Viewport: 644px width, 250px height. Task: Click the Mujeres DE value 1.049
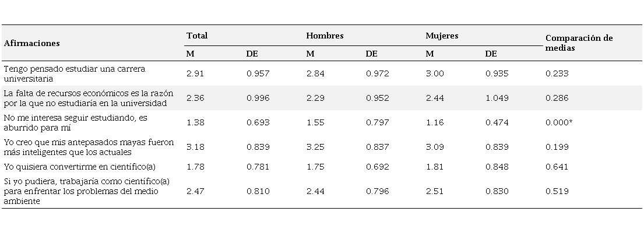497,98
